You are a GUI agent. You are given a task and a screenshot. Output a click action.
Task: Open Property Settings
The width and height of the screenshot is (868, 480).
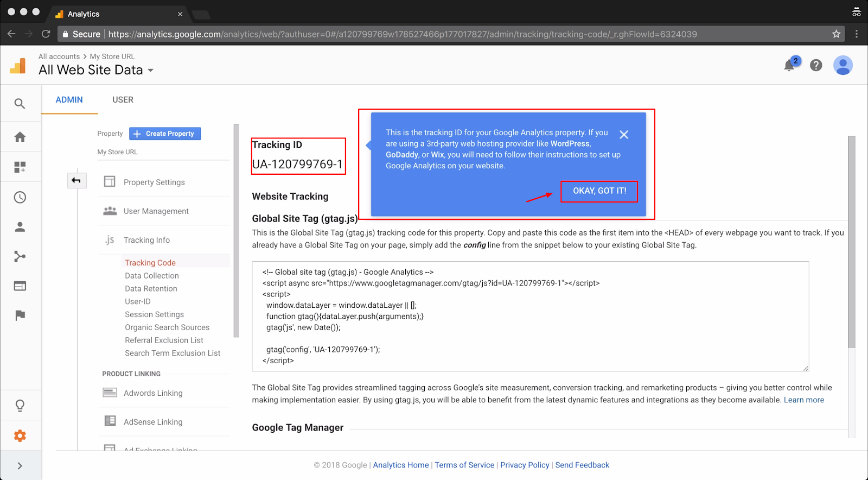154,182
